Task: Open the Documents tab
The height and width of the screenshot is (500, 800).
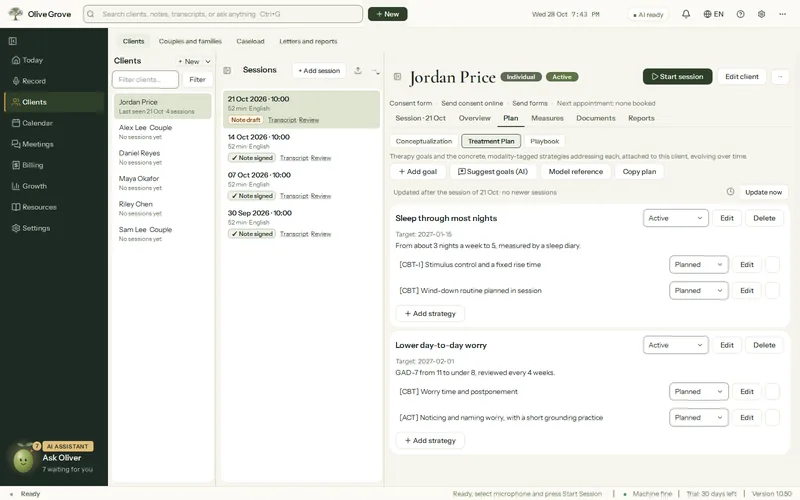Action: tap(596, 118)
